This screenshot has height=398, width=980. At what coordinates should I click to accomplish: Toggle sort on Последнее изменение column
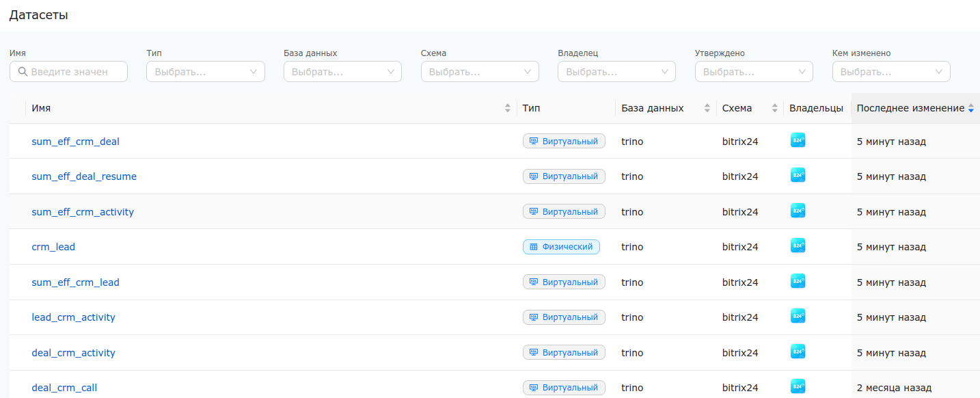pos(971,108)
